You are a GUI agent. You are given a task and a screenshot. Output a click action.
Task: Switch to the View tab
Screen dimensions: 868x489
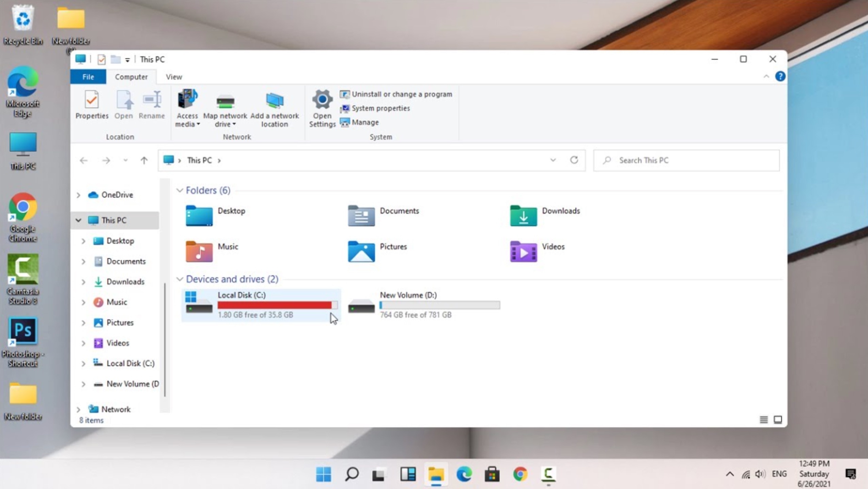pyautogui.click(x=173, y=76)
